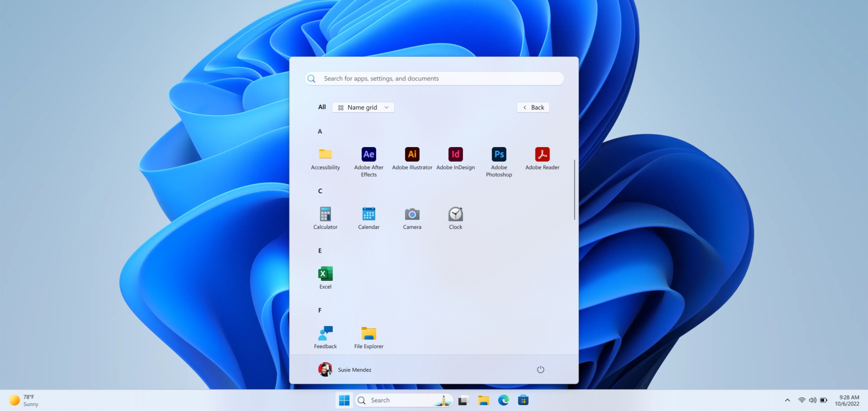Click the Windows Start button on taskbar
The height and width of the screenshot is (411, 868).
pyautogui.click(x=344, y=400)
